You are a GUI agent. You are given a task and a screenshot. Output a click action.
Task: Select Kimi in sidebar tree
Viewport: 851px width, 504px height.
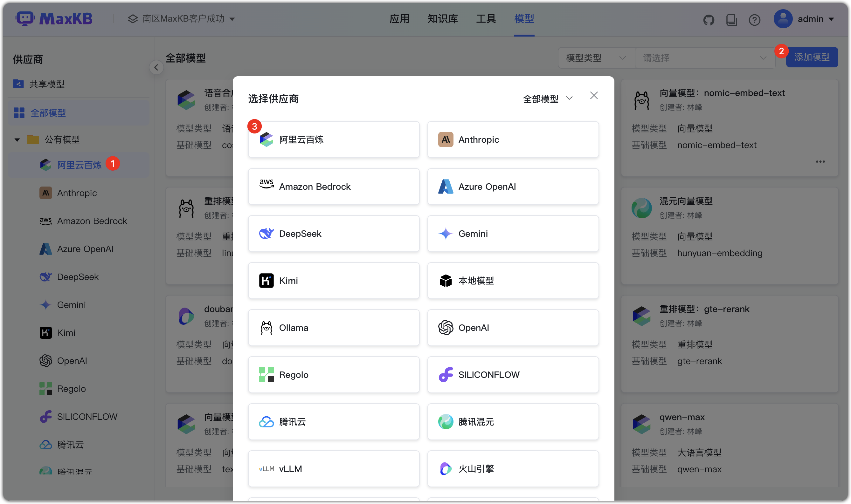(78, 332)
